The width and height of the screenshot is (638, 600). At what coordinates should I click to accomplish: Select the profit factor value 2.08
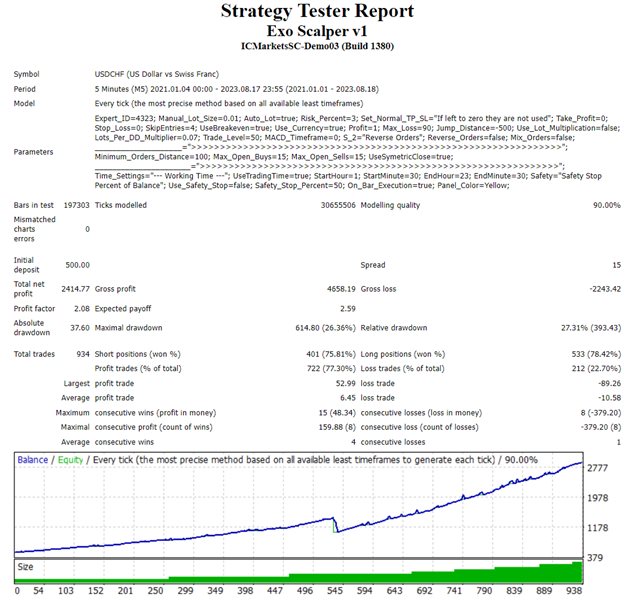(82, 309)
